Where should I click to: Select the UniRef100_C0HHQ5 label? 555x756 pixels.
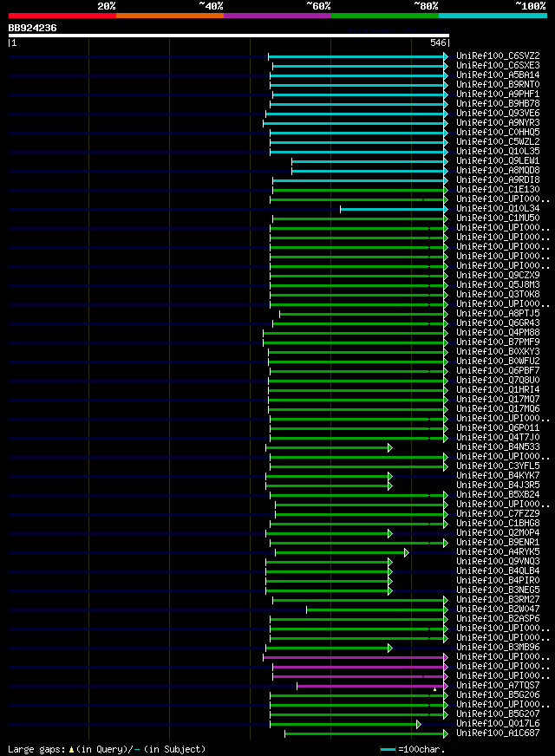pos(498,132)
